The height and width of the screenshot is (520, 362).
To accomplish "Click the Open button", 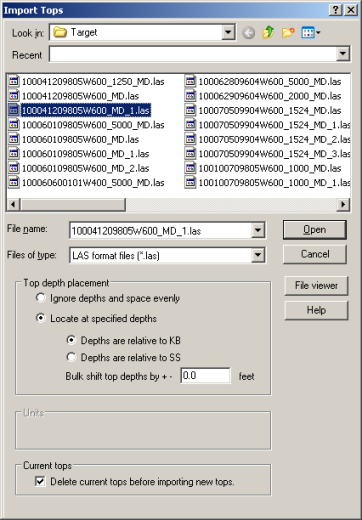I will point(315,230).
